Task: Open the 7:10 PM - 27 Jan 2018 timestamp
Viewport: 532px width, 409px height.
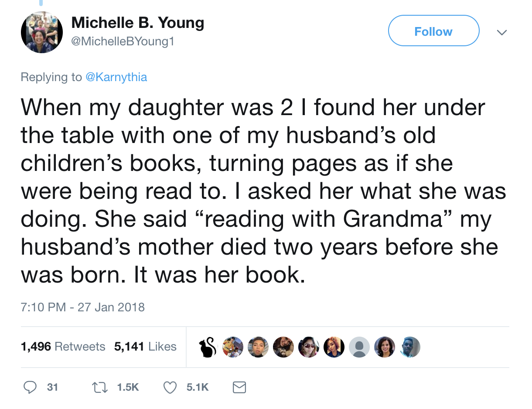Action: click(x=83, y=307)
